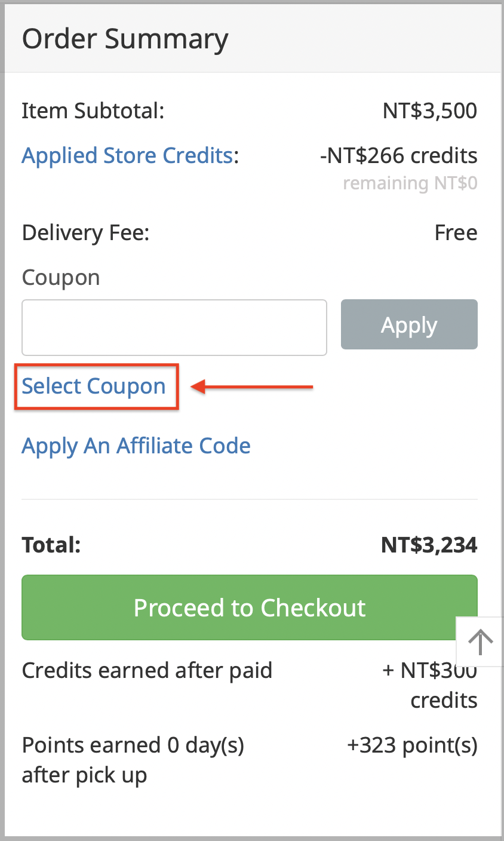Click the remaining NT$0 credits text
Image resolution: width=504 pixels, height=841 pixels.
(410, 183)
